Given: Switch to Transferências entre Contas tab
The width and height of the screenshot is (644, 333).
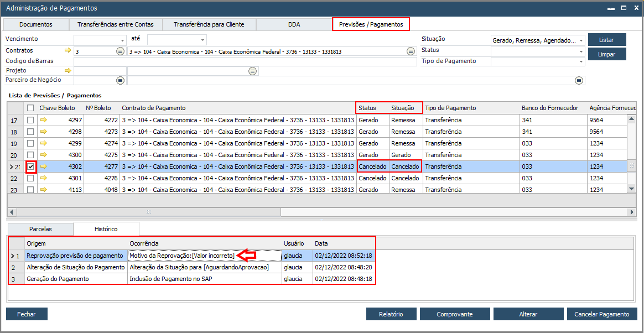Looking at the screenshot, I should pos(116,24).
